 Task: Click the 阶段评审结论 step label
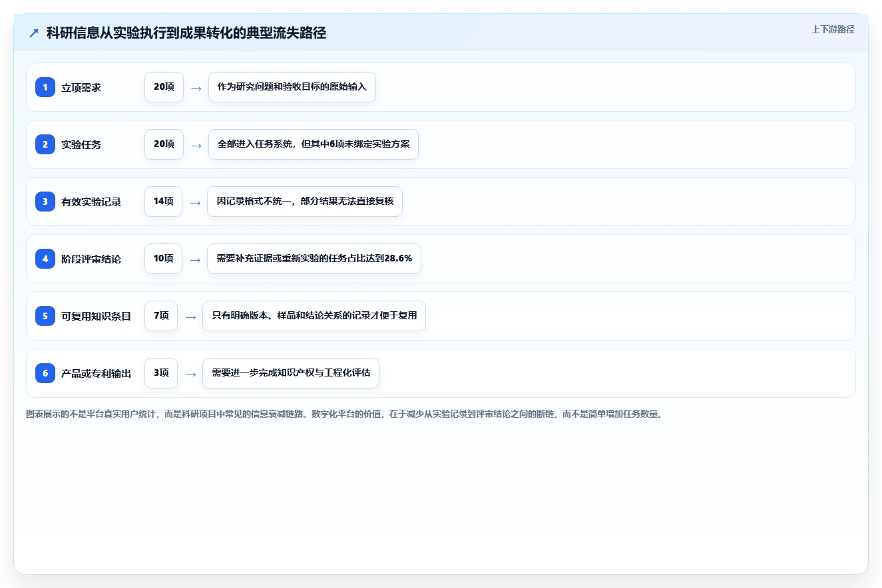click(91, 259)
